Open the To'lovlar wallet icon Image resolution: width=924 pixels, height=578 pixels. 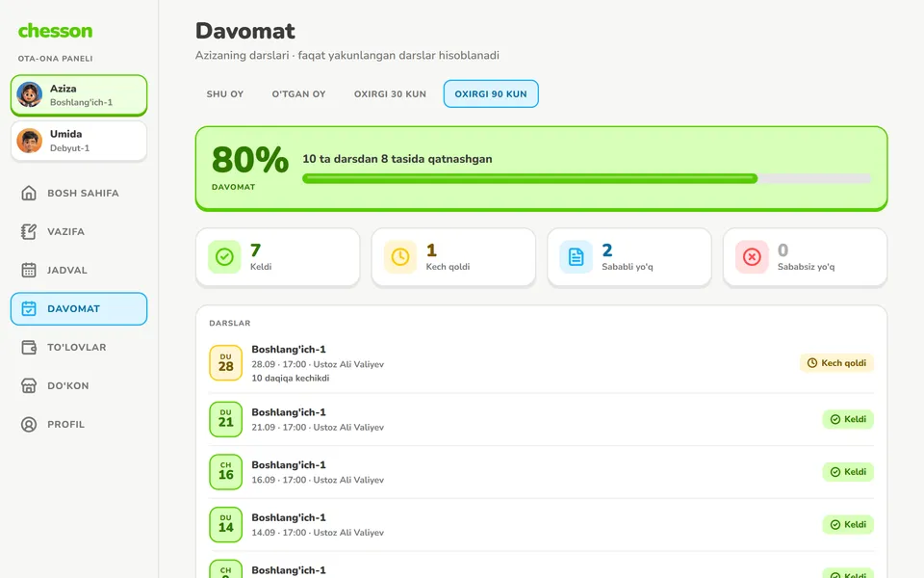point(29,348)
